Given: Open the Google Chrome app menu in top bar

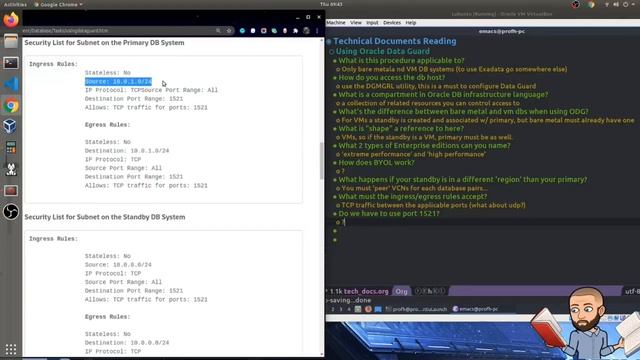Looking at the screenshot, I should [58, 4].
